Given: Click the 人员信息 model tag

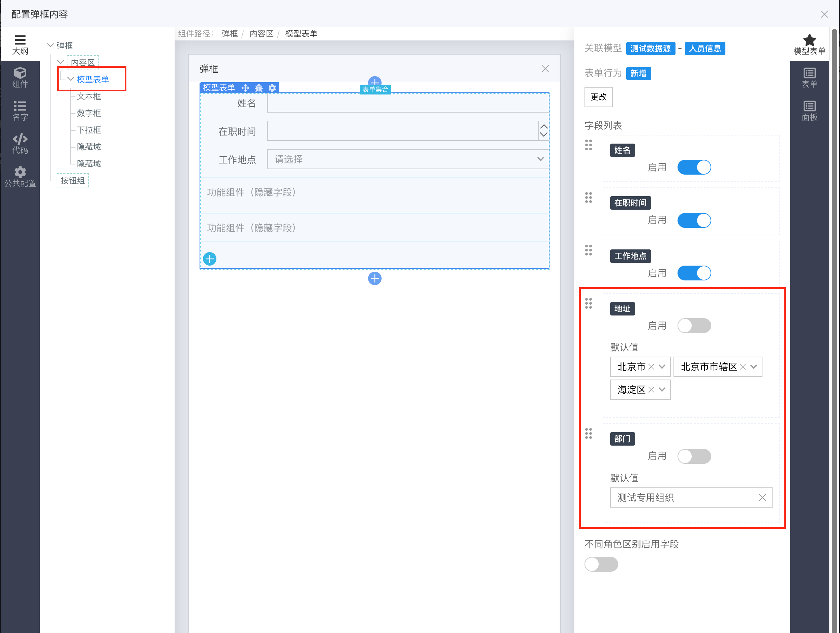Looking at the screenshot, I should tap(705, 49).
